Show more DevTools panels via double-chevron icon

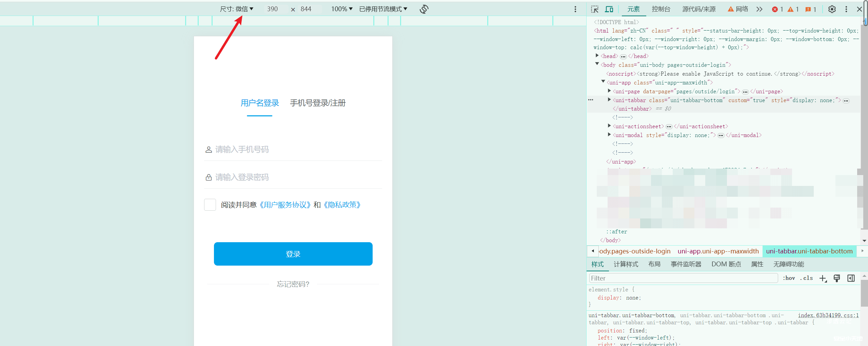tap(759, 9)
